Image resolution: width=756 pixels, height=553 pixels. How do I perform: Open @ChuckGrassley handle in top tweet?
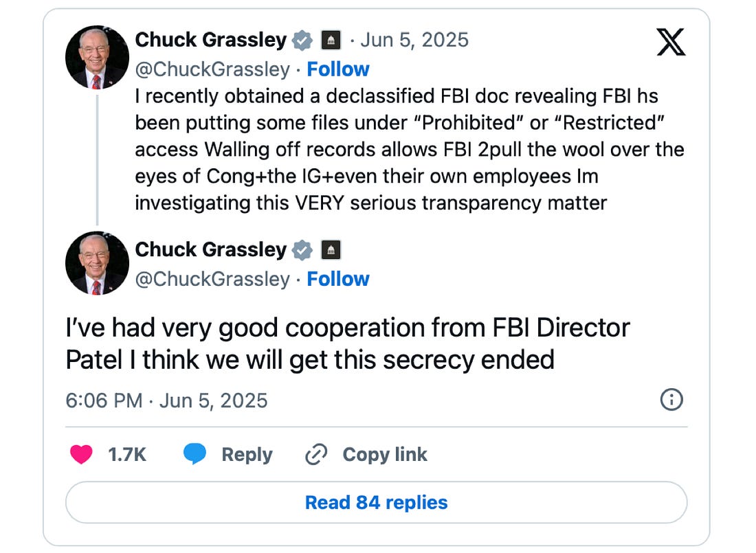click(x=212, y=69)
